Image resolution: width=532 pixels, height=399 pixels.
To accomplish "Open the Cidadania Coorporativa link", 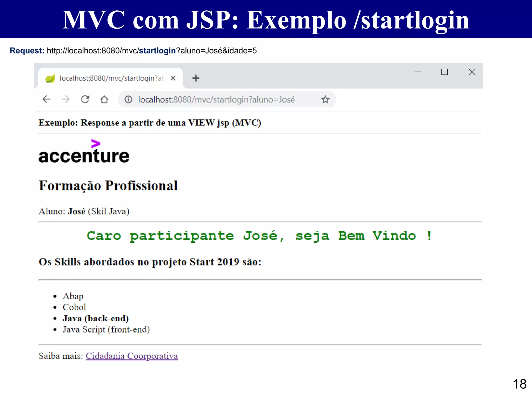I will pyautogui.click(x=132, y=356).
